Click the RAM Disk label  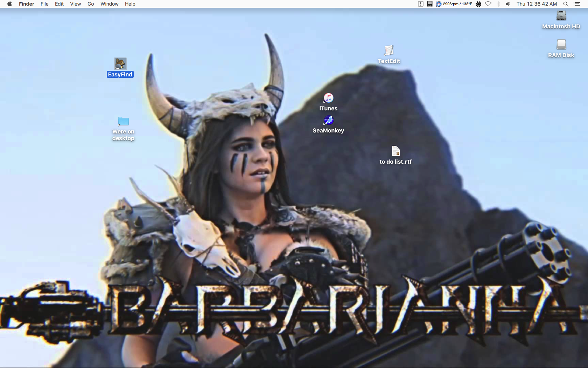click(561, 55)
